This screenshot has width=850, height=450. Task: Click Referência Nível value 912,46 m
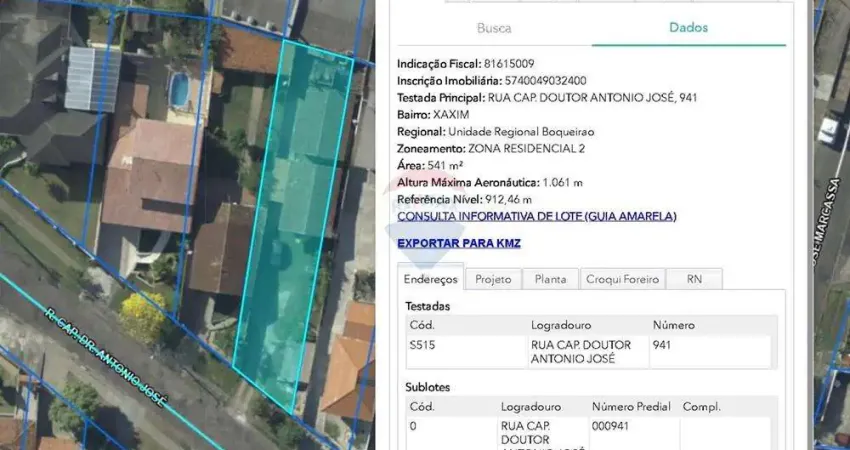[508, 200]
